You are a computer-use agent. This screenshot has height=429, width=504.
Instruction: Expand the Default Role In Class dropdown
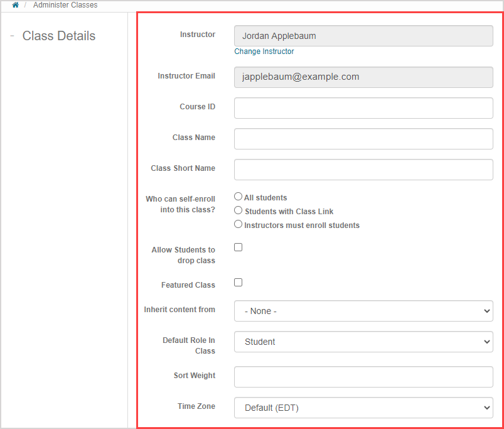coord(363,342)
